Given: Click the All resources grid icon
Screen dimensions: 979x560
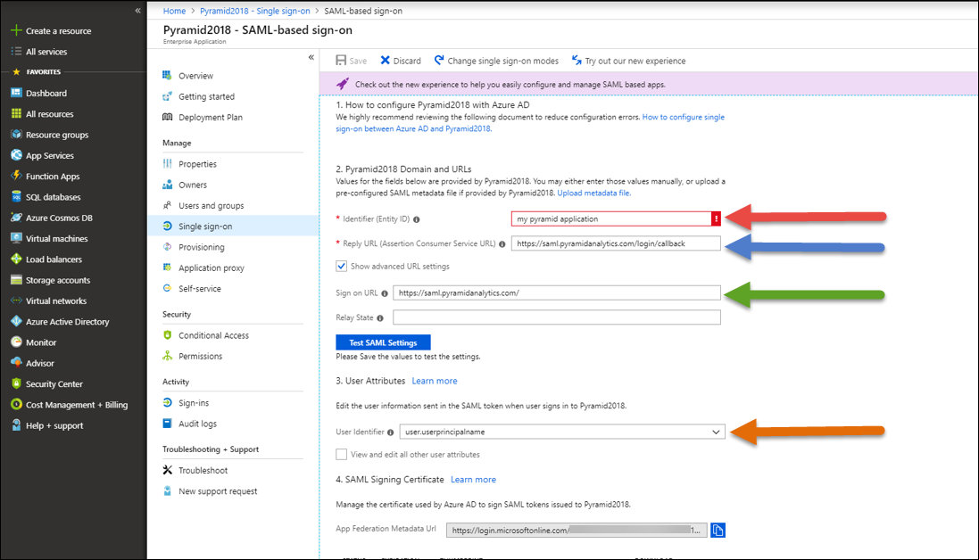Looking at the screenshot, I should point(16,113).
